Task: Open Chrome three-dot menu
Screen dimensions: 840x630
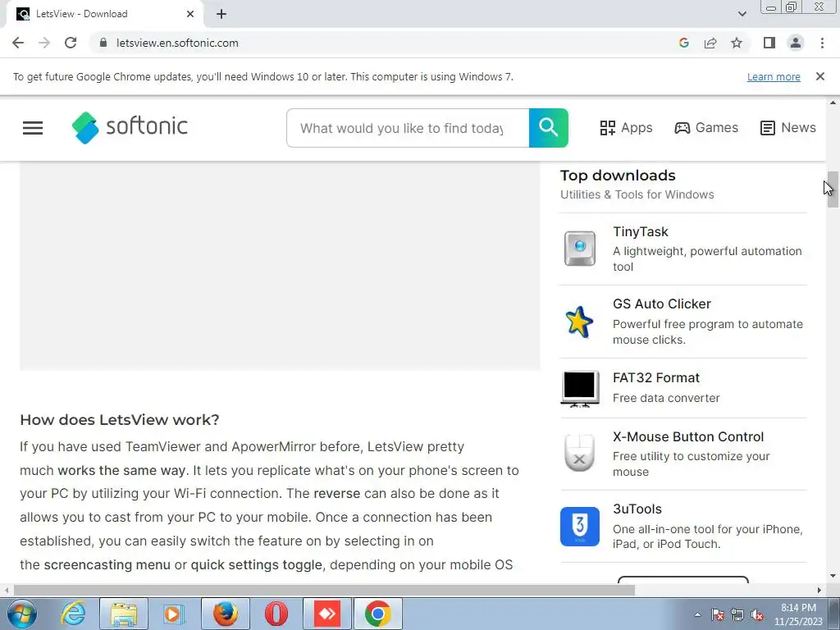Action: coord(822,43)
